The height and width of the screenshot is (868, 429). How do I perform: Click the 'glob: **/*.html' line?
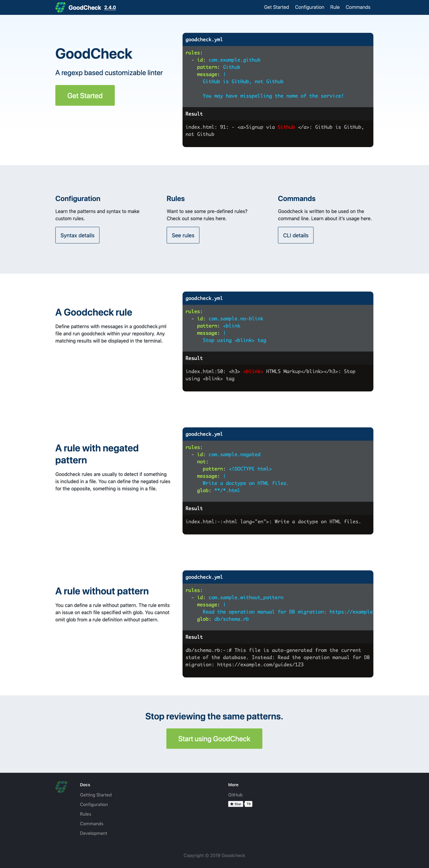tap(218, 490)
